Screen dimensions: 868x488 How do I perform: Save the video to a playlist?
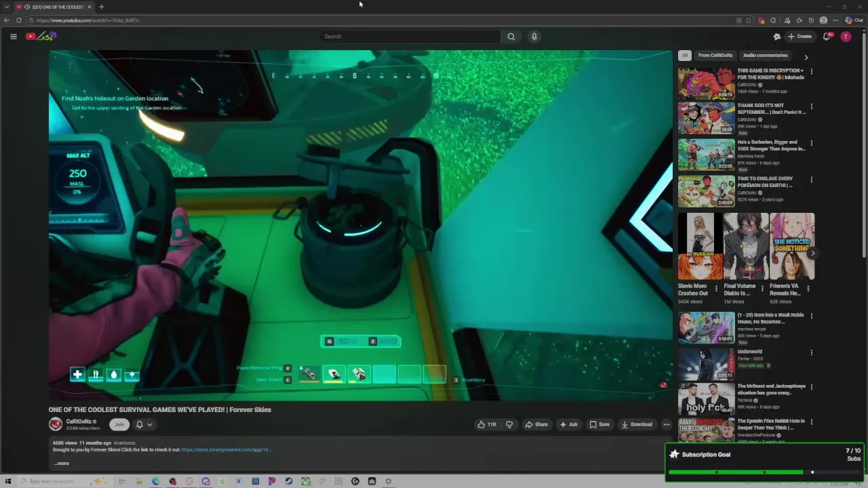pyautogui.click(x=599, y=424)
